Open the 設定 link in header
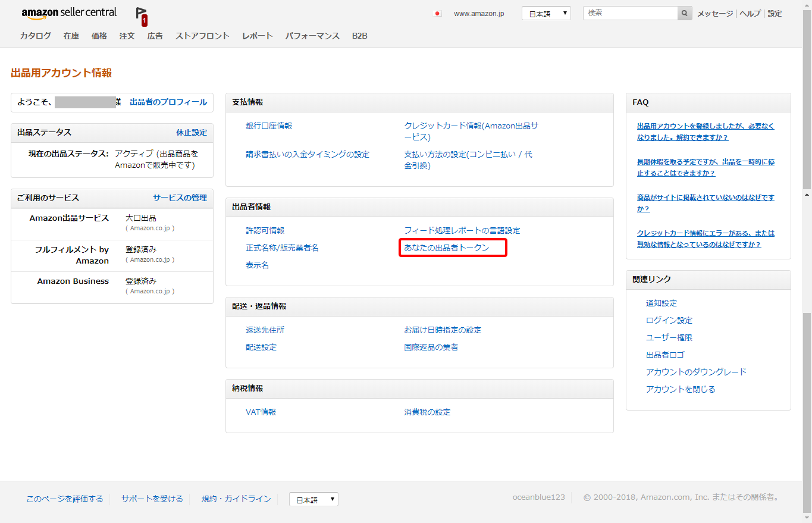Screen dimensions: 812x523 (775, 13)
